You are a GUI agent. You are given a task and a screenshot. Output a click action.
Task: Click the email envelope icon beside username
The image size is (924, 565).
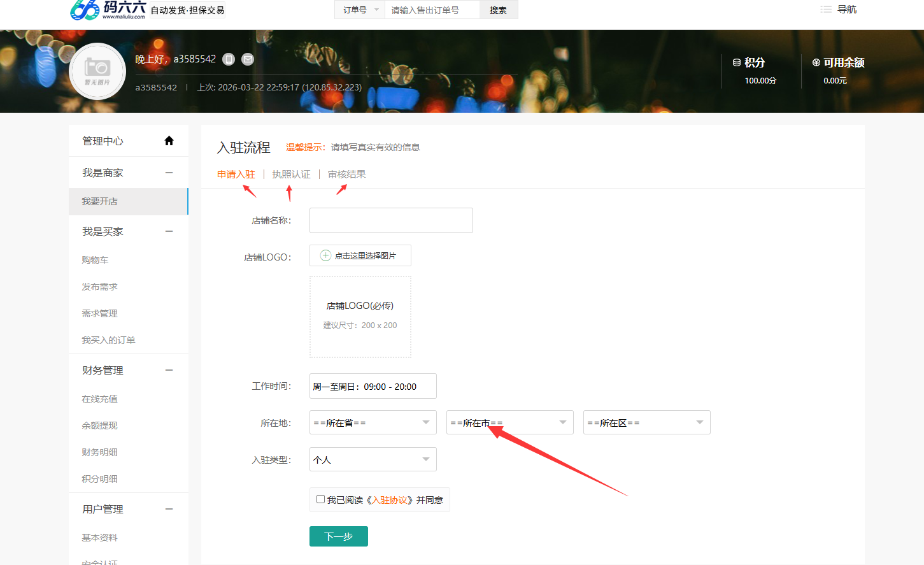tap(248, 59)
